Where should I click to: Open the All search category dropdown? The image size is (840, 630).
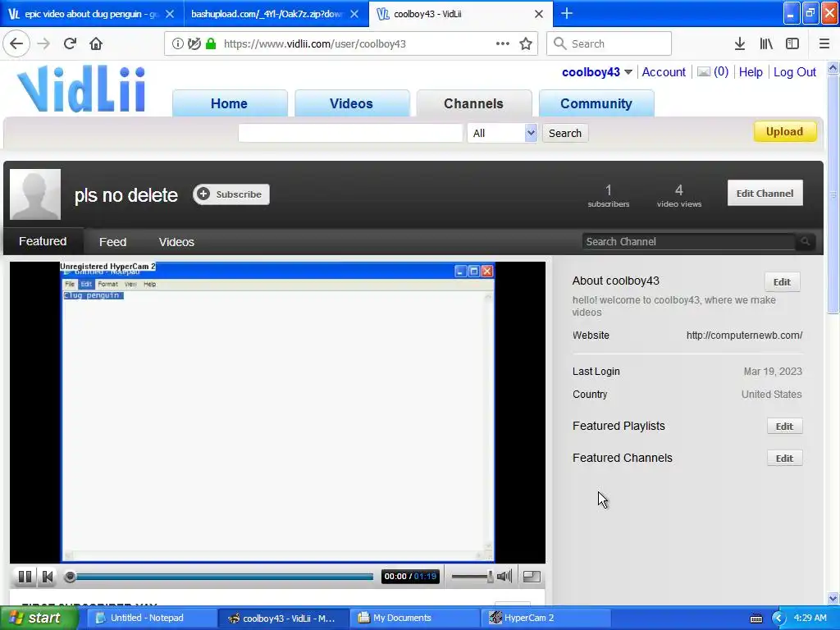coord(502,133)
